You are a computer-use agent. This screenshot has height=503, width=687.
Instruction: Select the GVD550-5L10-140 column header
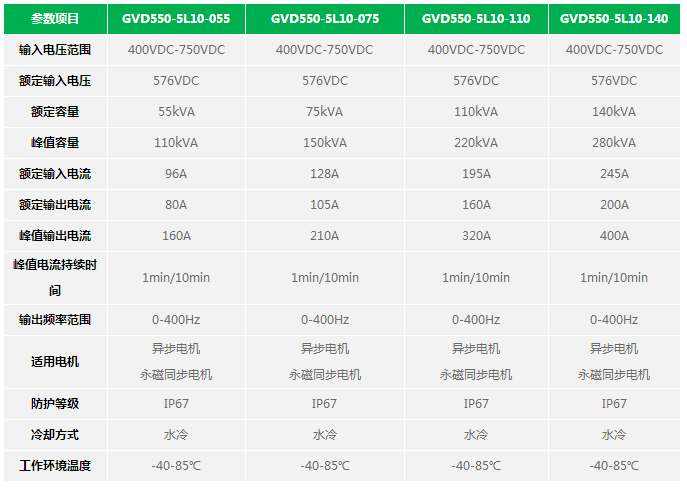(614, 19)
